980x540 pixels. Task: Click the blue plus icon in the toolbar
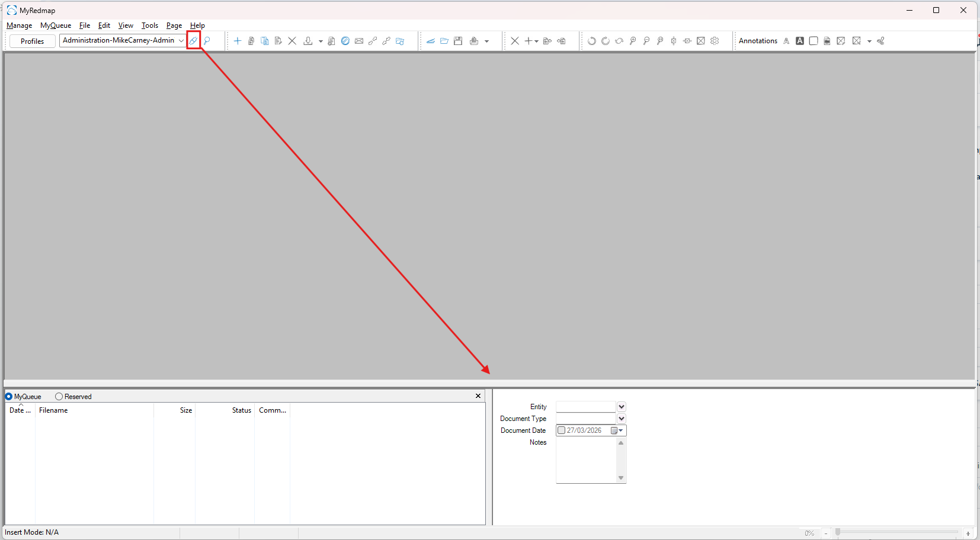pos(238,41)
